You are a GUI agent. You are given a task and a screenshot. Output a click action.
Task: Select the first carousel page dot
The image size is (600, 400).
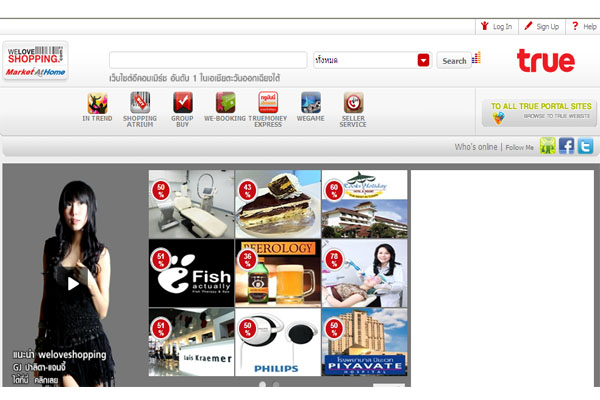click(x=262, y=384)
